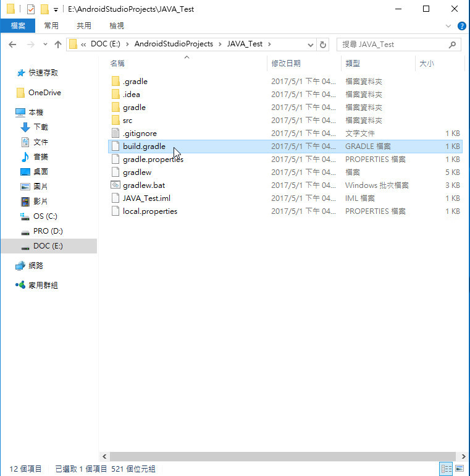Switch to the 檢視 ribbon tab

click(x=117, y=26)
